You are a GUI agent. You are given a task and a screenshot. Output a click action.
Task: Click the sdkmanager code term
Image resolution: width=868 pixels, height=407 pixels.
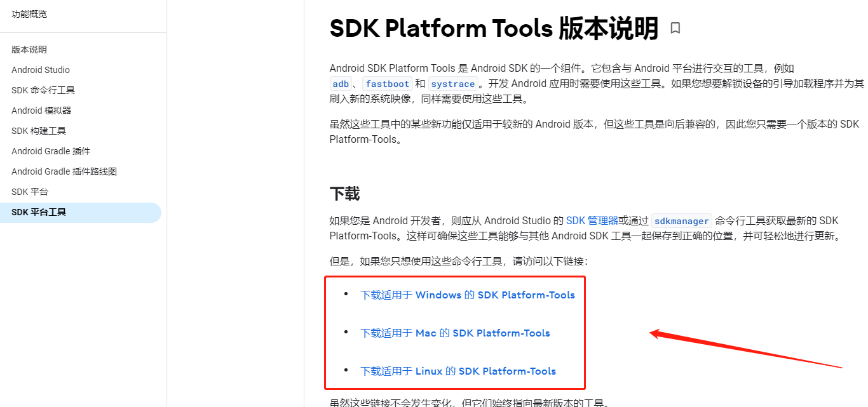(x=682, y=221)
